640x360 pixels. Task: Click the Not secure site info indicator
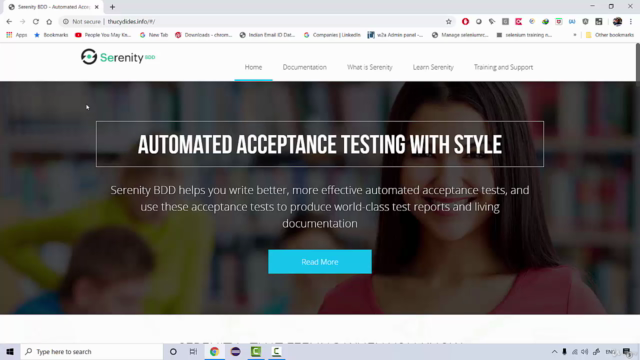[82, 22]
